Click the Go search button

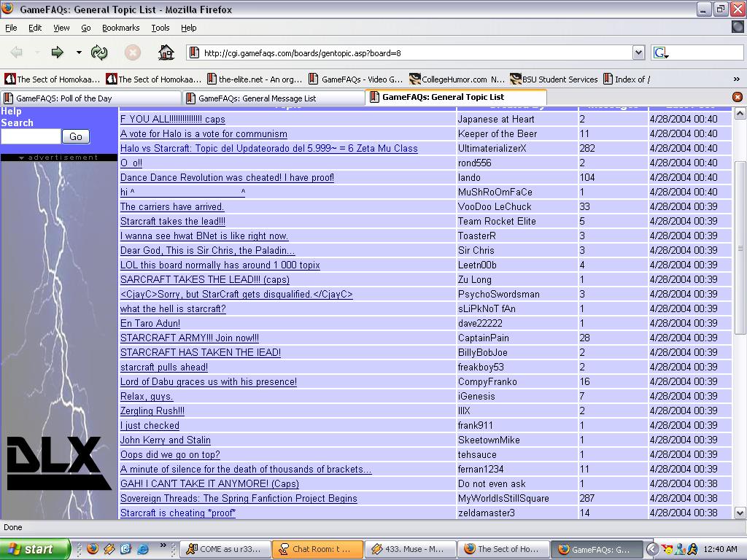coord(76,136)
